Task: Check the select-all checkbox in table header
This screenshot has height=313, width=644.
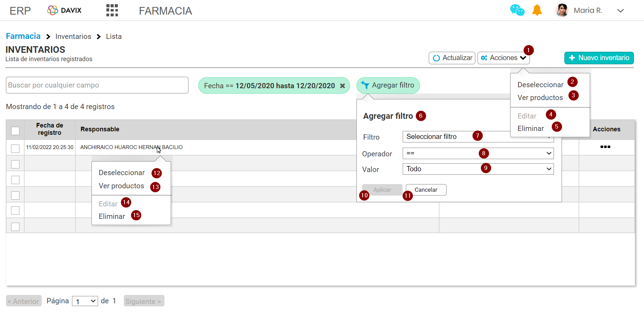Action: [15, 131]
